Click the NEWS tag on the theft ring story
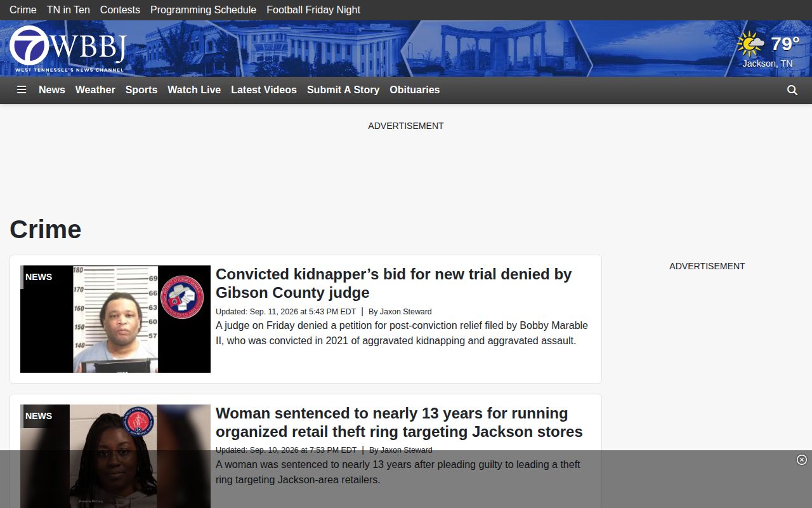Image resolution: width=812 pixels, height=508 pixels. point(39,416)
